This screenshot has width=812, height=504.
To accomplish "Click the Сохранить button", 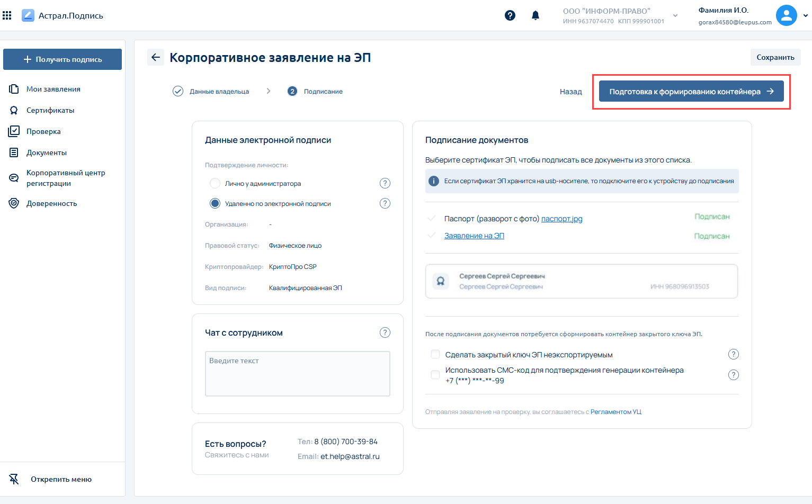I will point(775,57).
